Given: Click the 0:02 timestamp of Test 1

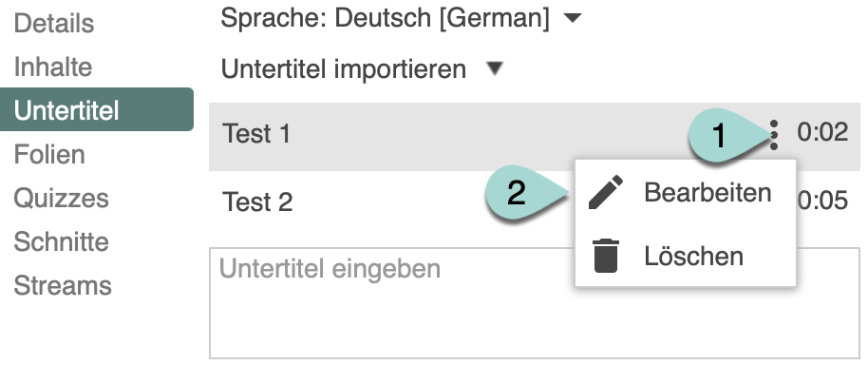Looking at the screenshot, I should coord(821,133).
